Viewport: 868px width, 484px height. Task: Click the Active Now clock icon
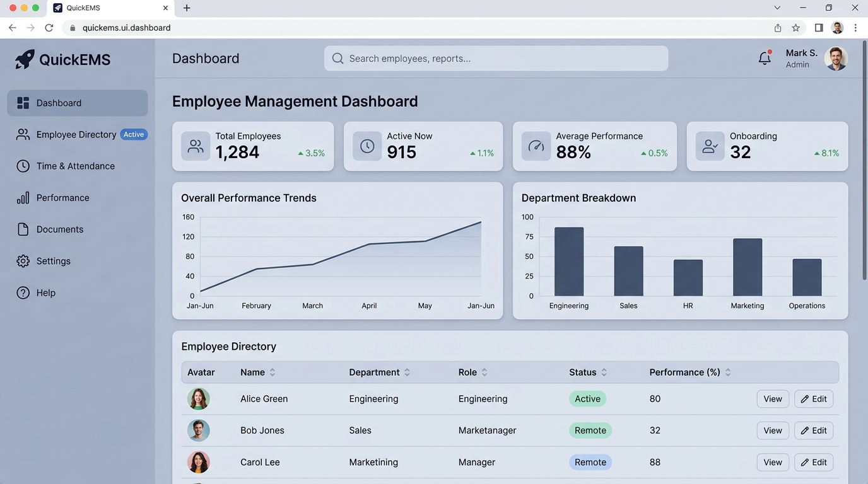coord(367,146)
